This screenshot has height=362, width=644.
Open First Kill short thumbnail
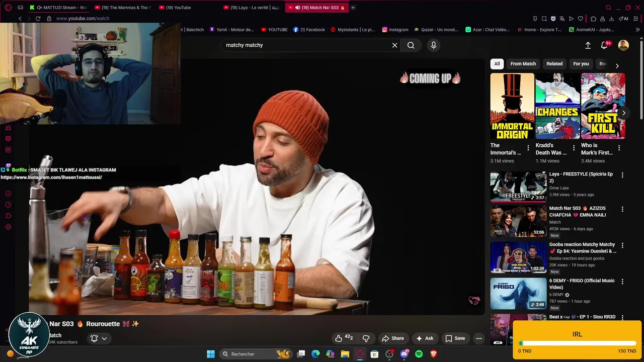[603, 106]
